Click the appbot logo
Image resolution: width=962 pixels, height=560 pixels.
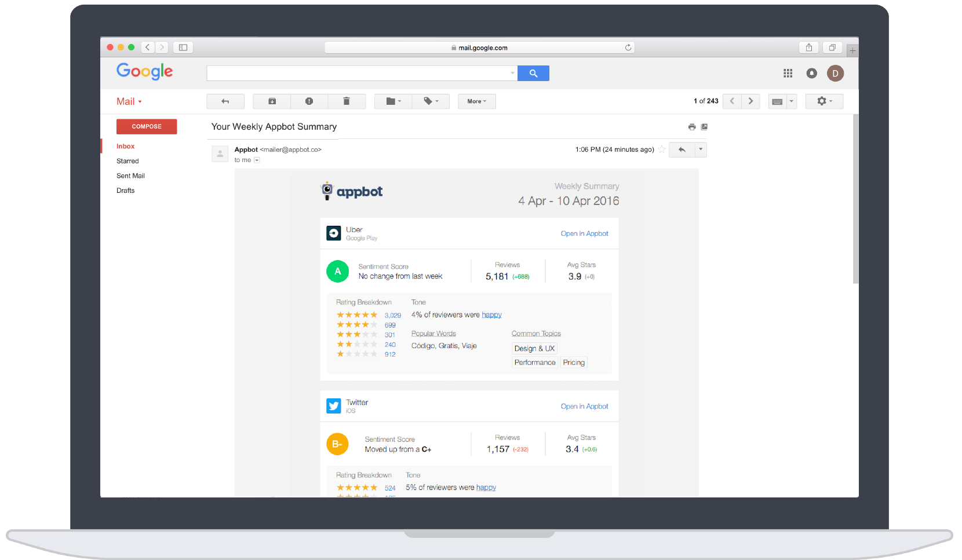(352, 191)
